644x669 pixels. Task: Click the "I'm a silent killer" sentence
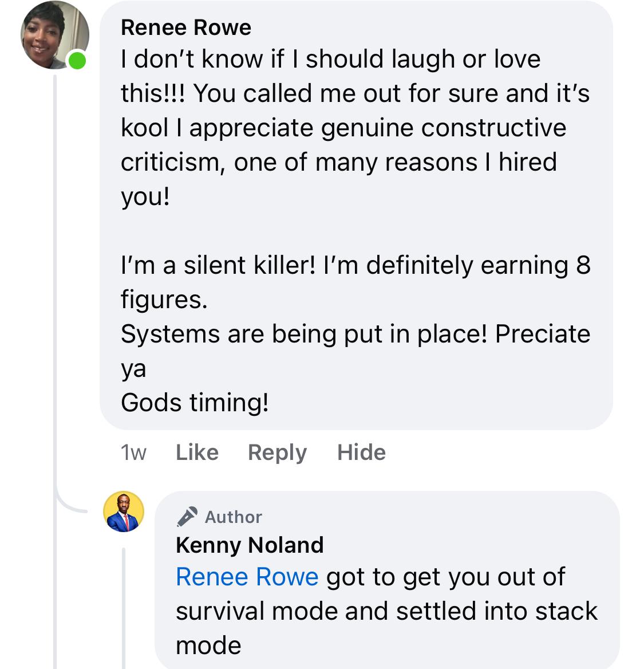[218, 265]
